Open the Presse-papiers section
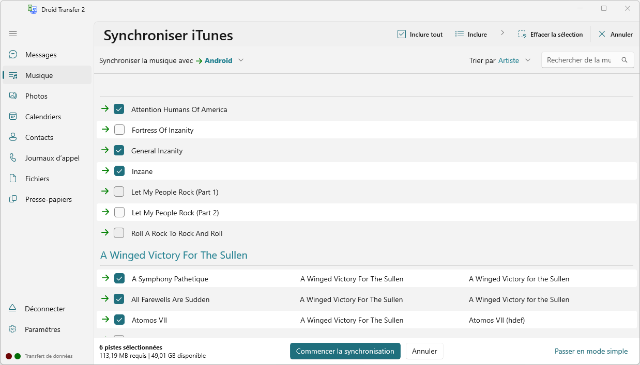This screenshot has height=365, width=640. (x=47, y=199)
